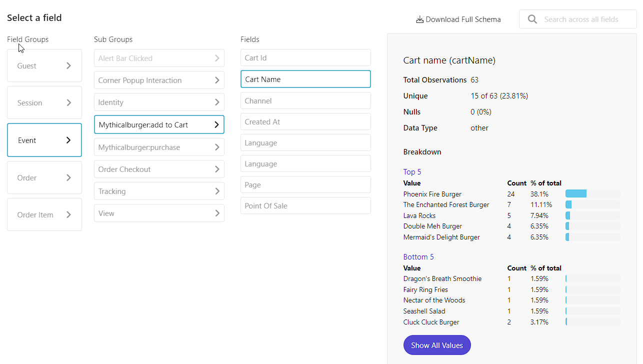This screenshot has height=364, width=643.
Task: Select the Order Item field group
Action: [x=44, y=214]
